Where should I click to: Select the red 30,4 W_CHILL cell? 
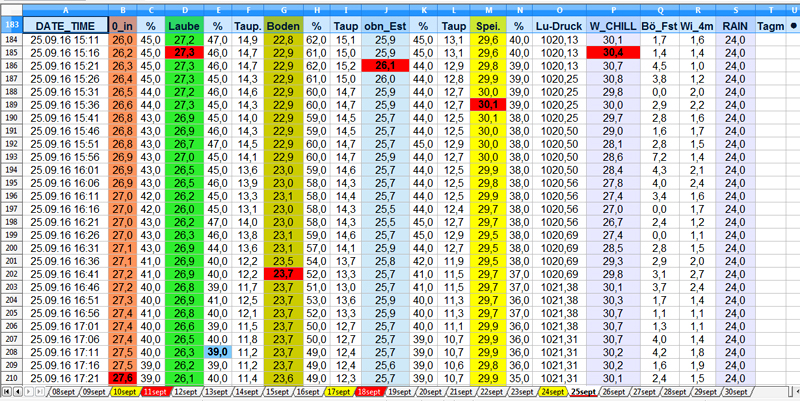pyautogui.click(x=613, y=53)
